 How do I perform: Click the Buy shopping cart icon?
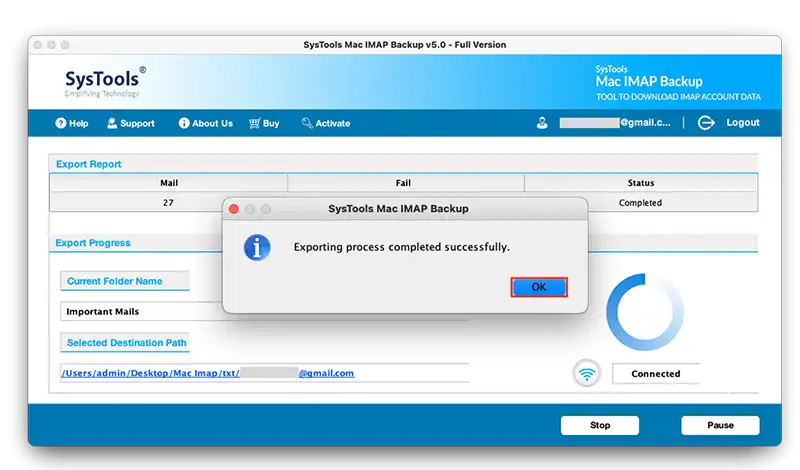coord(254,123)
